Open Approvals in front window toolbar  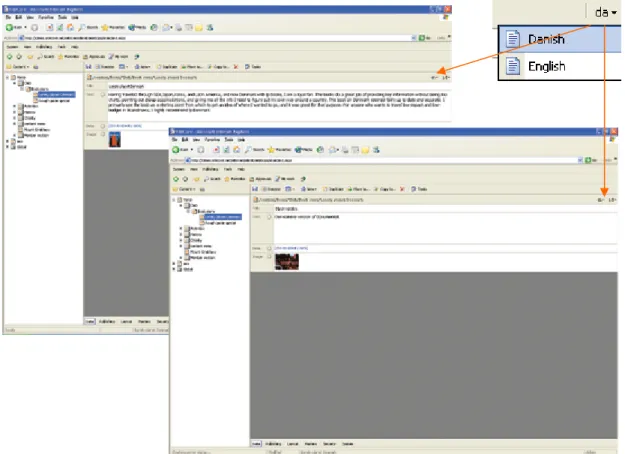tap(260, 179)
